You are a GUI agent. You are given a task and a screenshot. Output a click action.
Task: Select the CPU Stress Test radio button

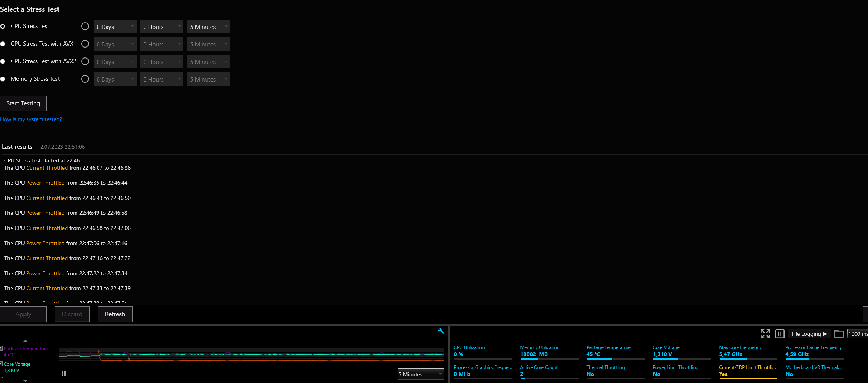click(x=3, y=26)
